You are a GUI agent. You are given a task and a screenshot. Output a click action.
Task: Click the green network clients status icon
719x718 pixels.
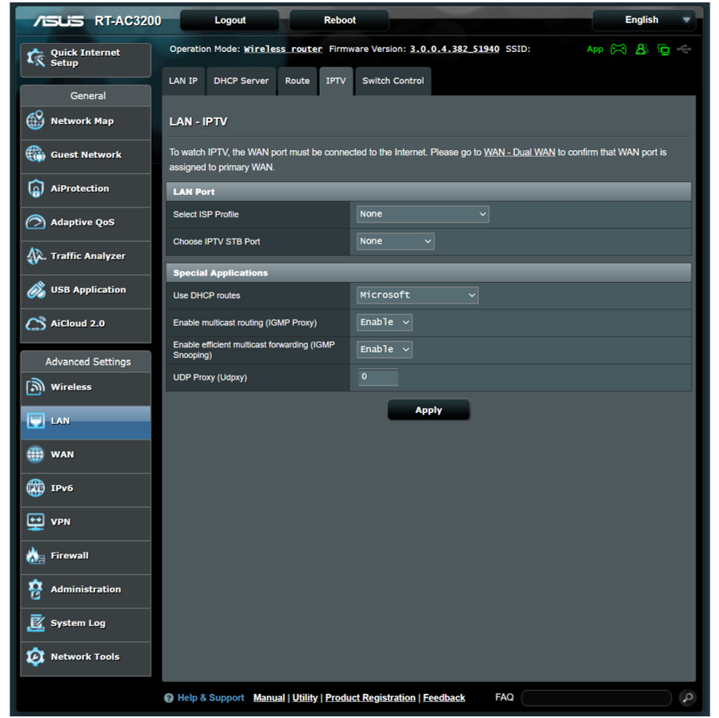click(663, 50)
